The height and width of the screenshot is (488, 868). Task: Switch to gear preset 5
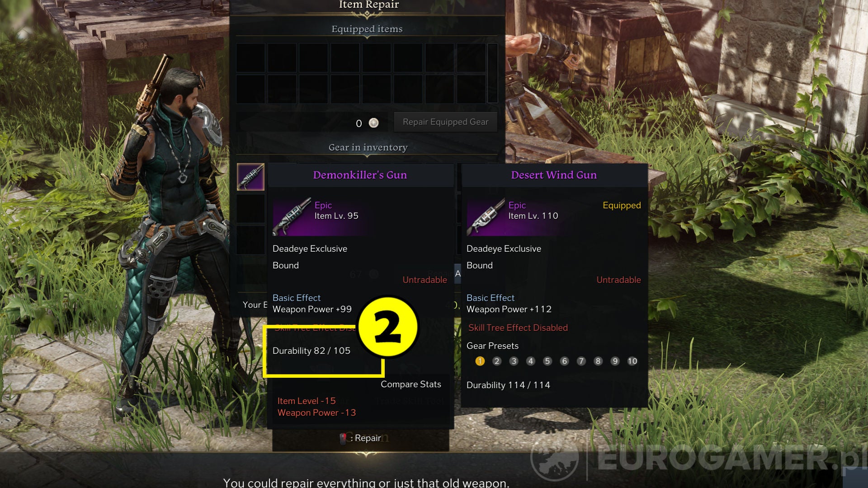click(x=547, y=361)
